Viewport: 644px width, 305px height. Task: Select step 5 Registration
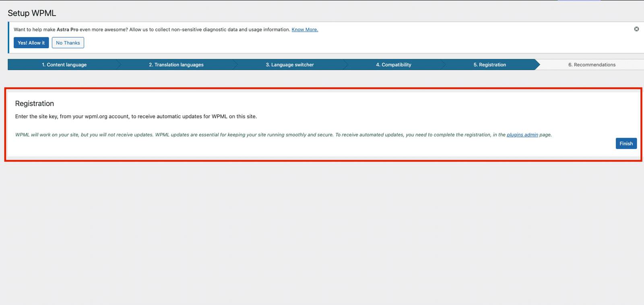[x=489, y=65]
